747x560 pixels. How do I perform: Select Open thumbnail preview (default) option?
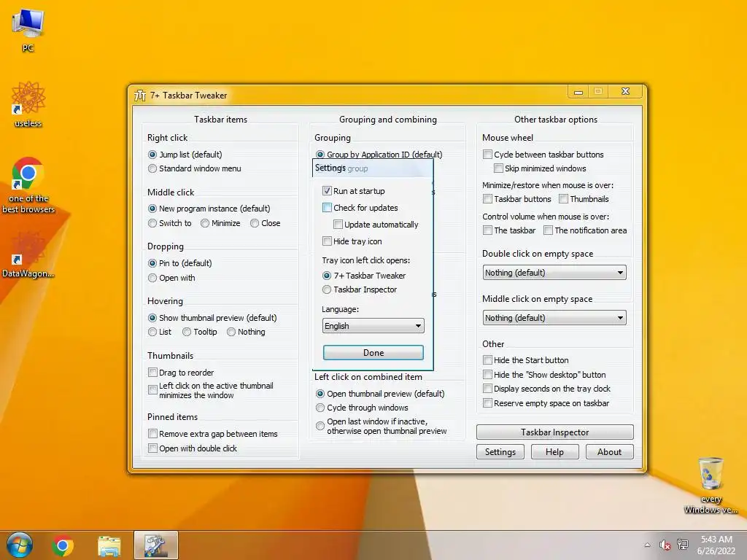click(x=320, y=394)
